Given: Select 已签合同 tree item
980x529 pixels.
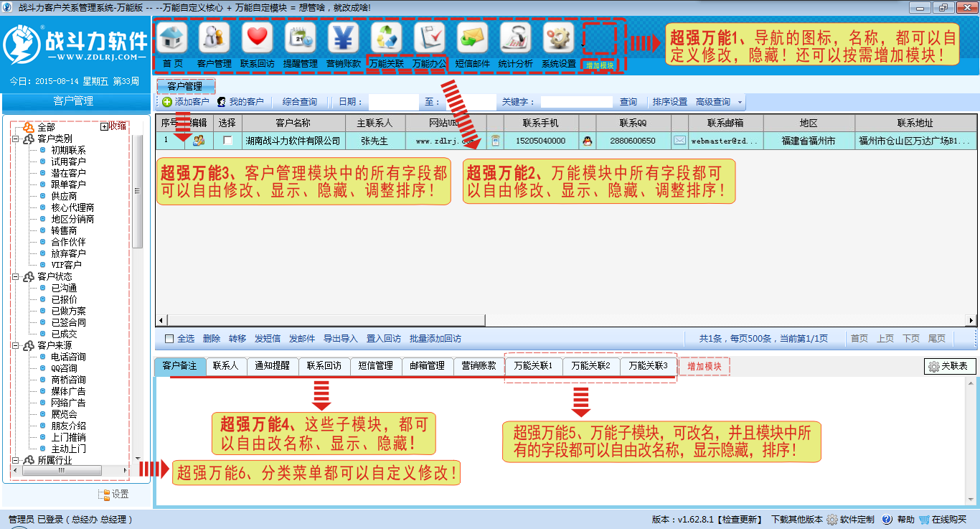Looking at the screenshot, I should (x=68, y=322).
